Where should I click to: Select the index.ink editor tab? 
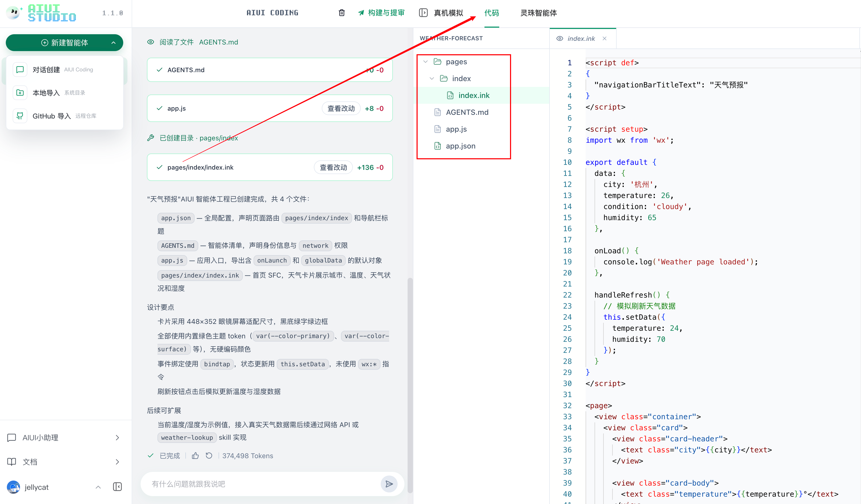pyautogui.click(x=583, y=39)
